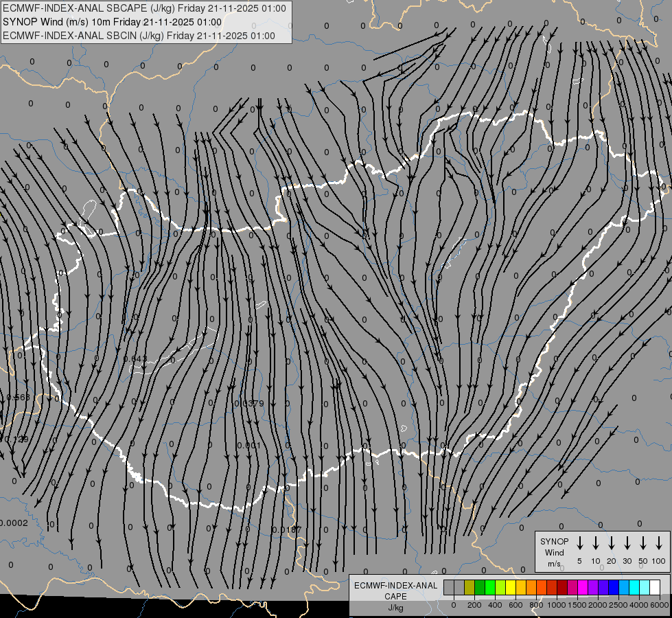Select the white 6000 CAPE legend swatch
Image resolution: width=672 pixels, height=618 pixels.
click(x=654, y=587)
